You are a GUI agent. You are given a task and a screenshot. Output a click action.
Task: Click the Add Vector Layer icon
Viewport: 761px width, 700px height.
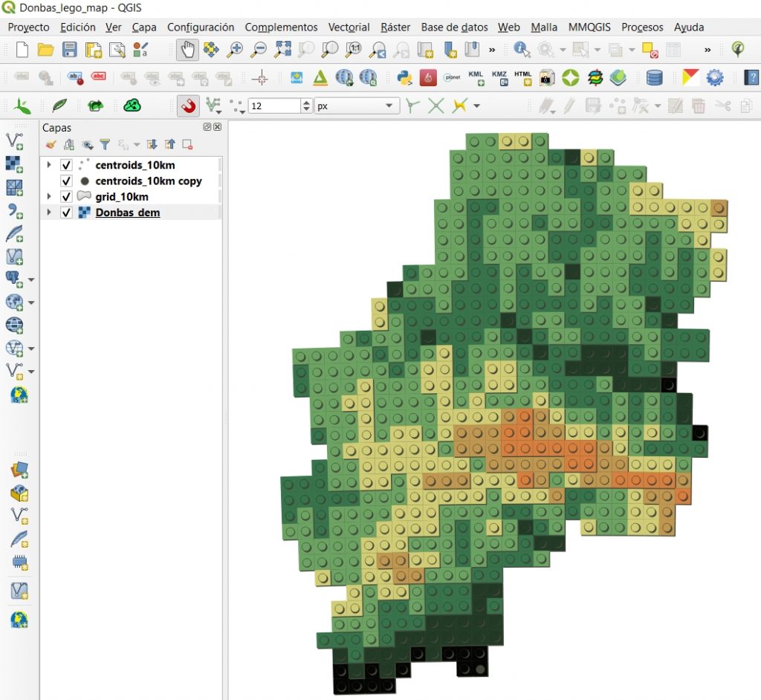14,140
